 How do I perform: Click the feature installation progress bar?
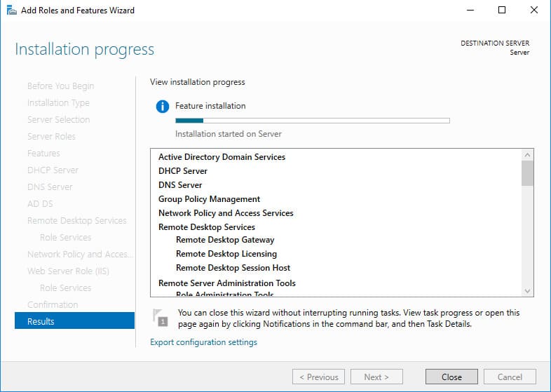point(312,121)
